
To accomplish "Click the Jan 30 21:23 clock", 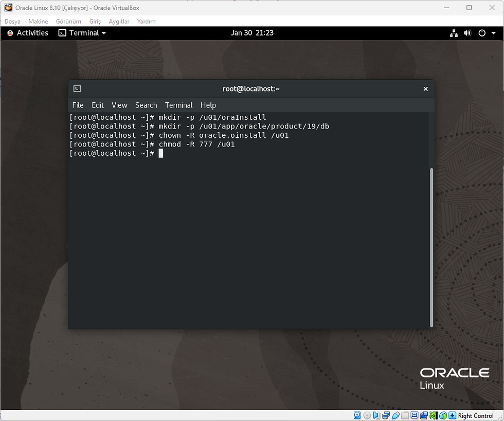I will 252,33.
